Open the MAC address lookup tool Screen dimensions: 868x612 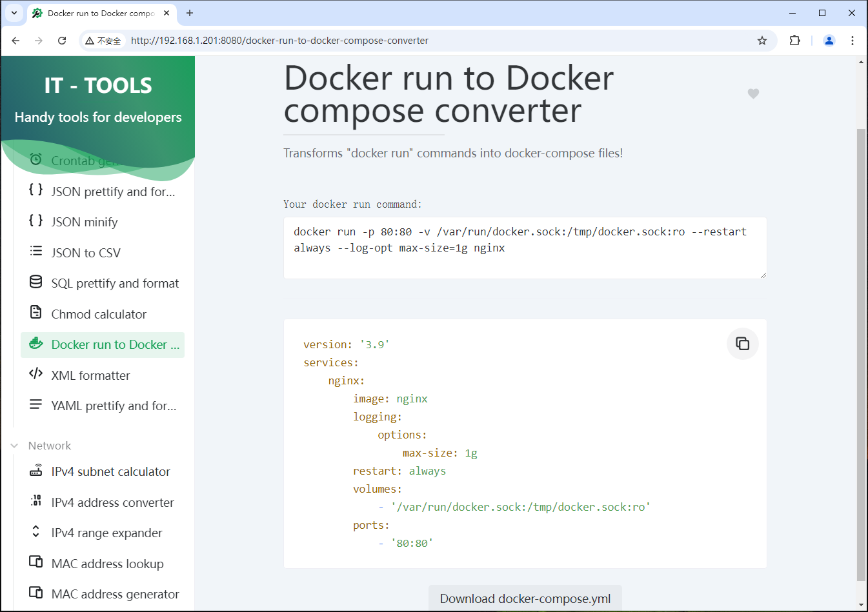107,564
